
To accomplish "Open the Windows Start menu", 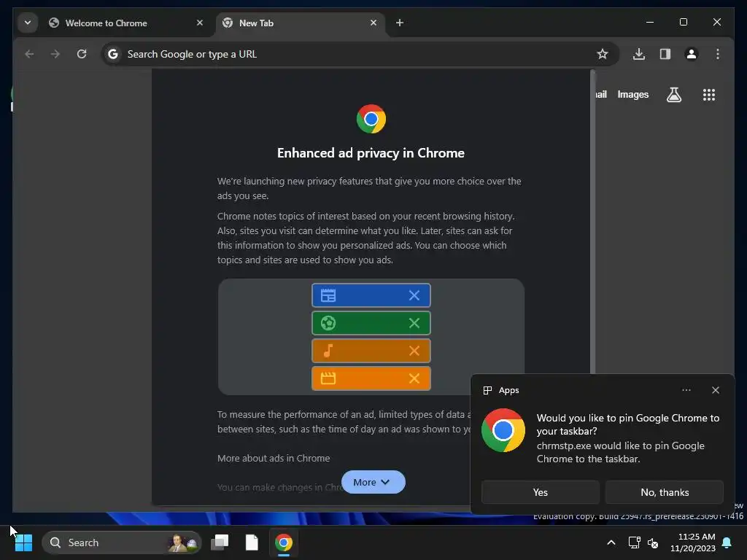I will pyautogui.click(x=23, y=542).
